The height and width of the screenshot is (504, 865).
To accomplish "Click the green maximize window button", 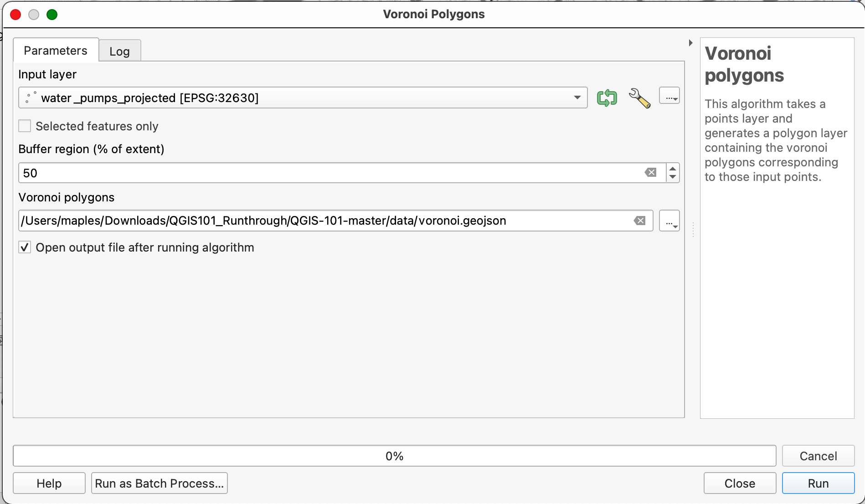I will 52,15.
